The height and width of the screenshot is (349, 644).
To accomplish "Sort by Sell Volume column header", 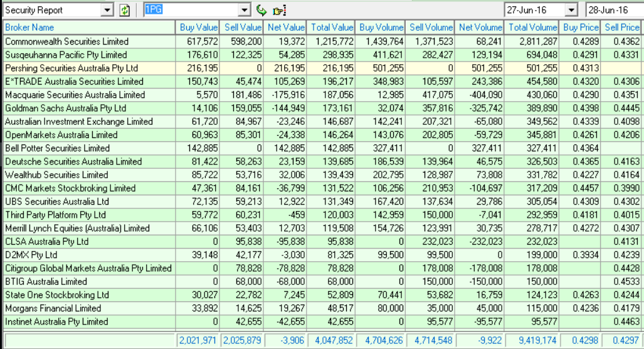I will [430, 28].
